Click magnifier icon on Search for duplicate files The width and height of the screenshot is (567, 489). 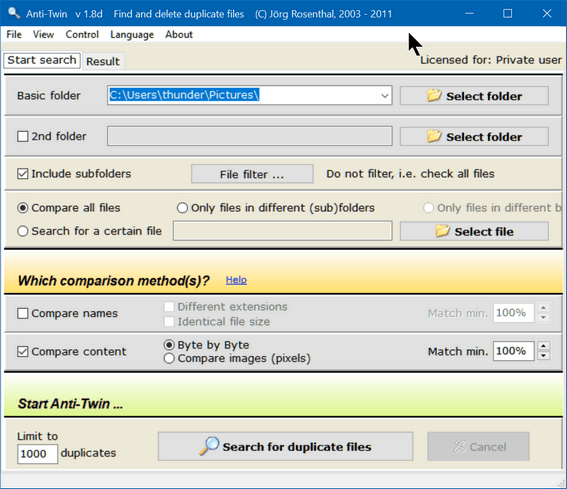click(209, 446)
